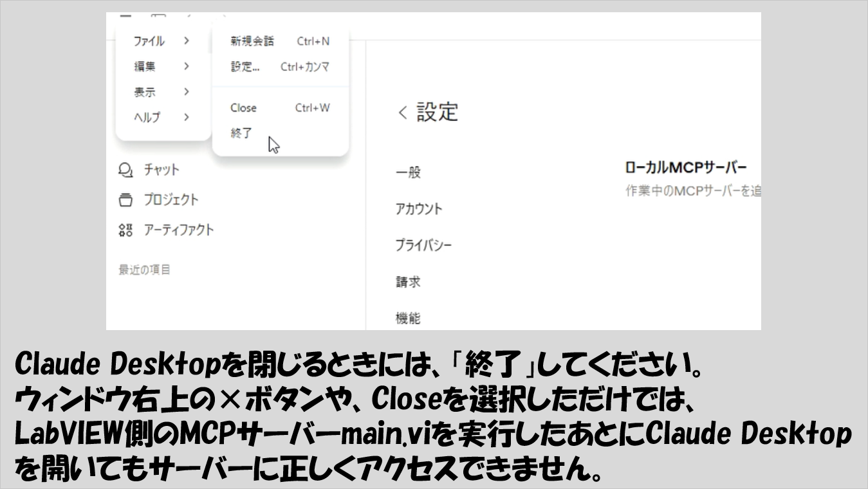
Task: Click the プロジェクト icon in sidebar
Action: point(125,199)
